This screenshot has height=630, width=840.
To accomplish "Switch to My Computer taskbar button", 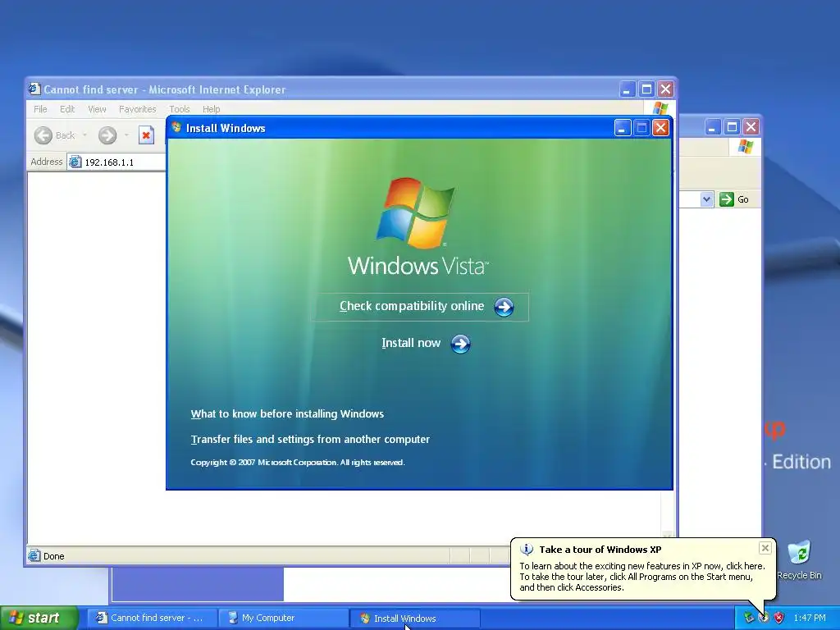I will (284, 618).
